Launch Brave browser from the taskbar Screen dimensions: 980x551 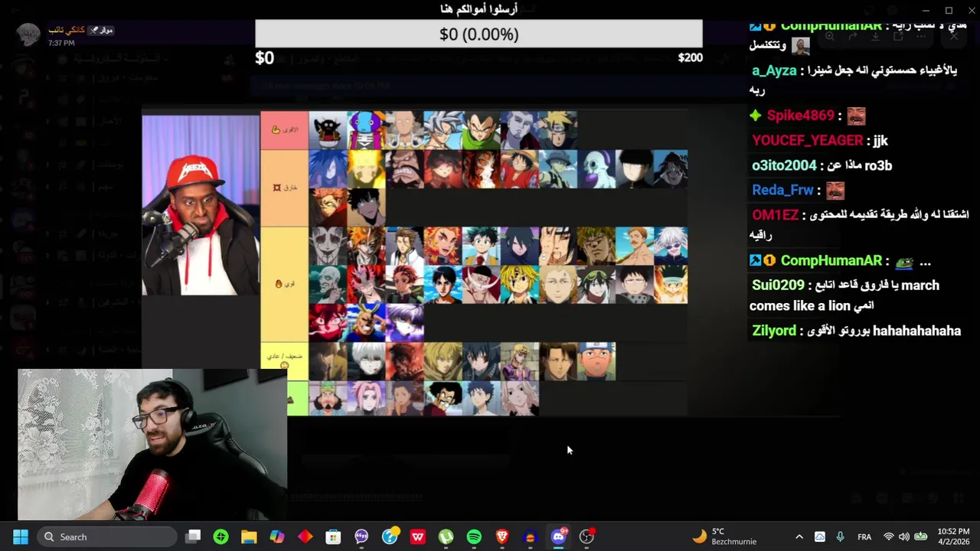click(502, 536)
